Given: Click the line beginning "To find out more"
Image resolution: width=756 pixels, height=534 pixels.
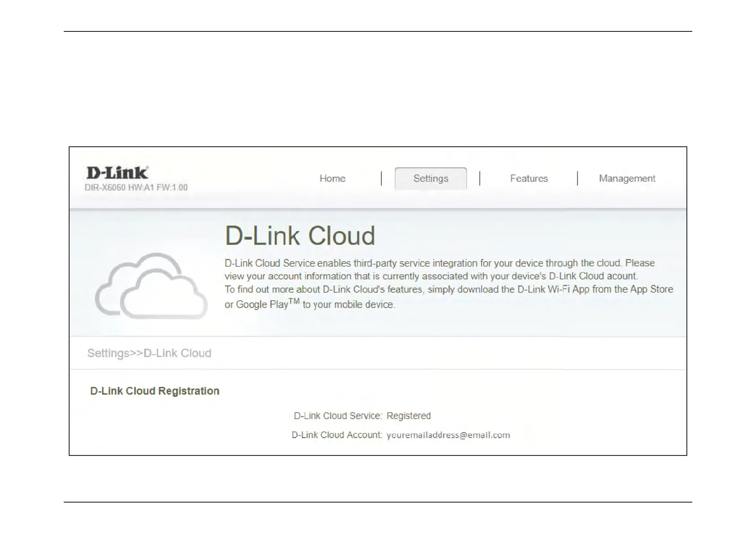Looking at the screenshot, I should click(x=449, y=289).
